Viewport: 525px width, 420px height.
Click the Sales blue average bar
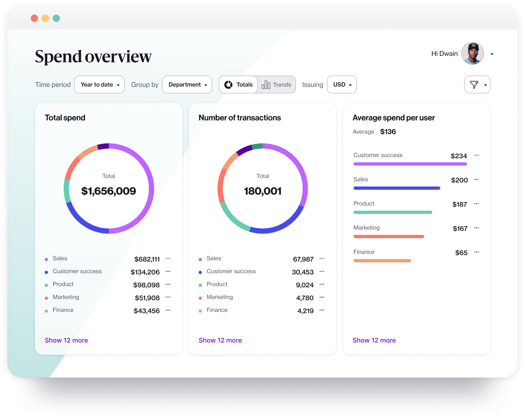coord(397,188)
